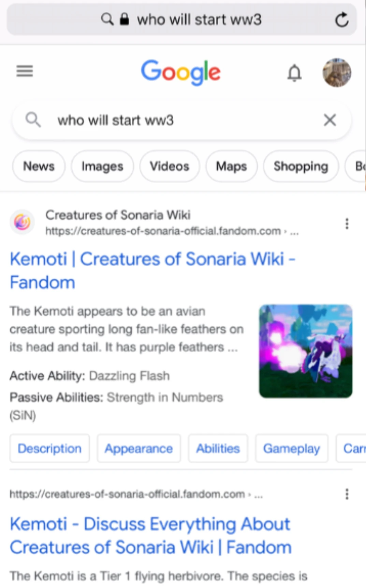Open more options for the second Kemoti result
The width and height of the screenshot is (366, 588).
[347, 494]
